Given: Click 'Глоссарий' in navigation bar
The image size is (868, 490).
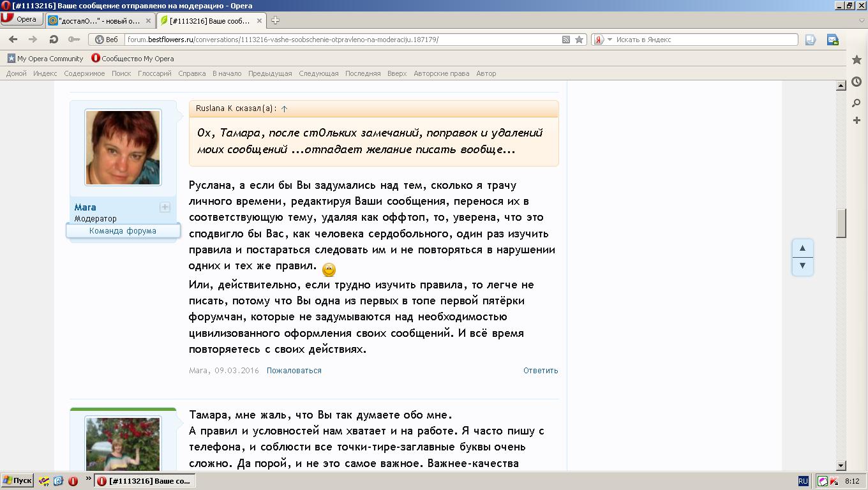Looking at the screenshot, I should (154, 73).
